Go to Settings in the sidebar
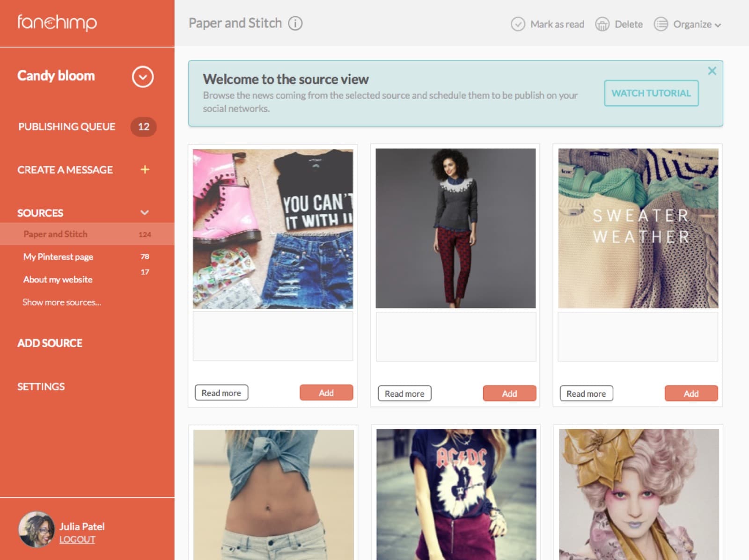This screenshot has height=560, width=749. [x=41, y=386]
